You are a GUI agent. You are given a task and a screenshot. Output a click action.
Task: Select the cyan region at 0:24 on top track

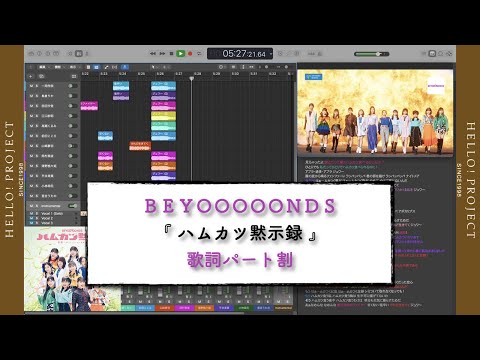121,86
